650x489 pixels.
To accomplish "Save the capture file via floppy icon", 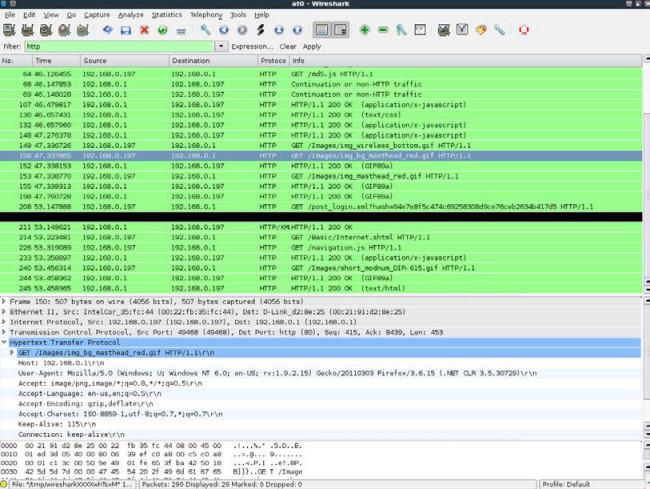I will [x=126, y=30].
